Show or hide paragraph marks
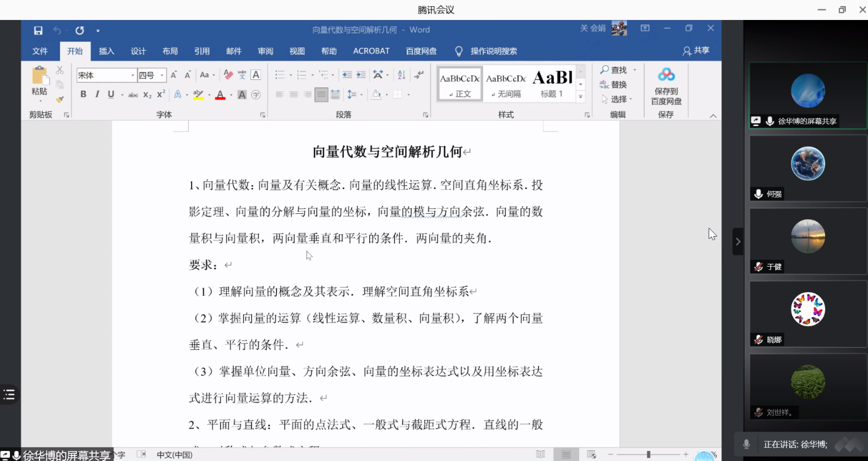This screenshot has height=461, width=868. tap(419, 75)
